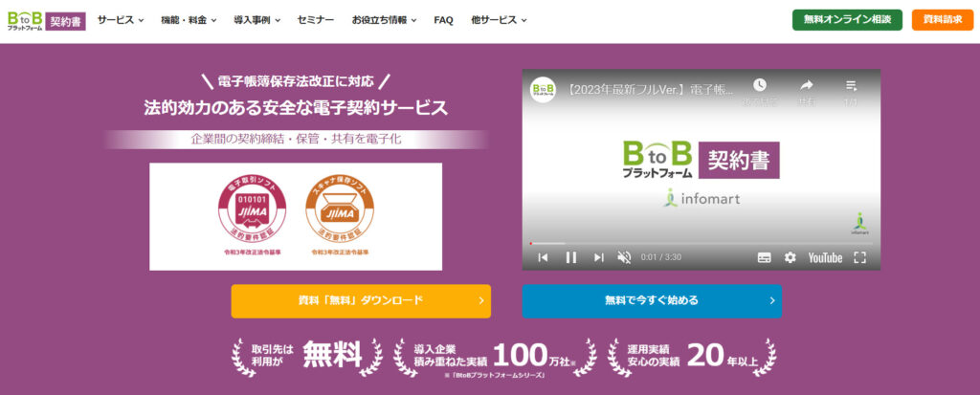Expand the 他サービス menu
This screenshot has height=395, width=980.
pyautogui.click(x=499, y=20)
